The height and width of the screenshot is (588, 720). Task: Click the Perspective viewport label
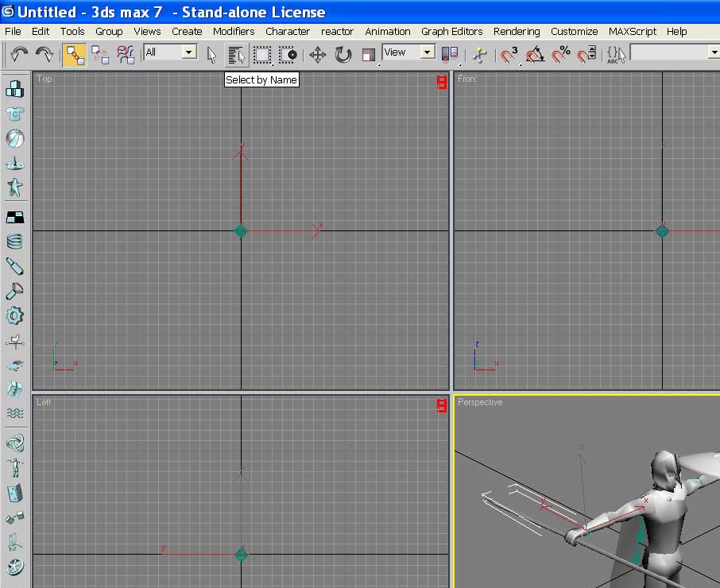tap(480, 402)
